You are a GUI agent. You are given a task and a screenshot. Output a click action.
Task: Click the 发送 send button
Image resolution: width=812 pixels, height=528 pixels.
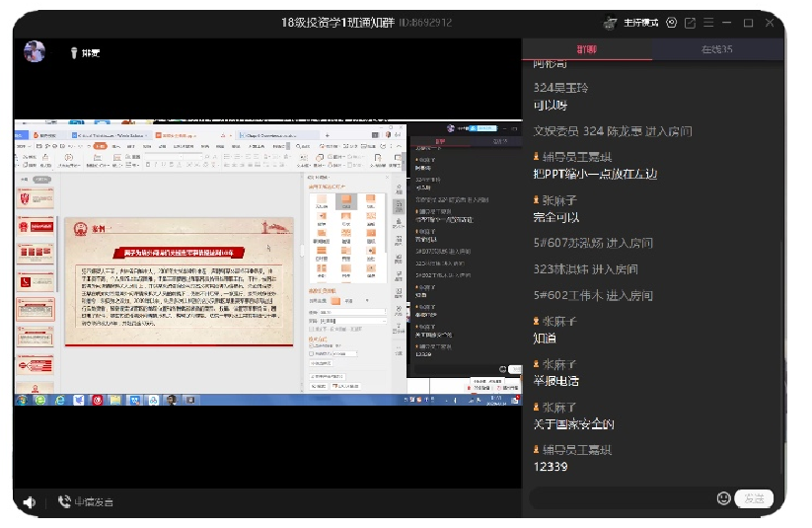[754, 498]
